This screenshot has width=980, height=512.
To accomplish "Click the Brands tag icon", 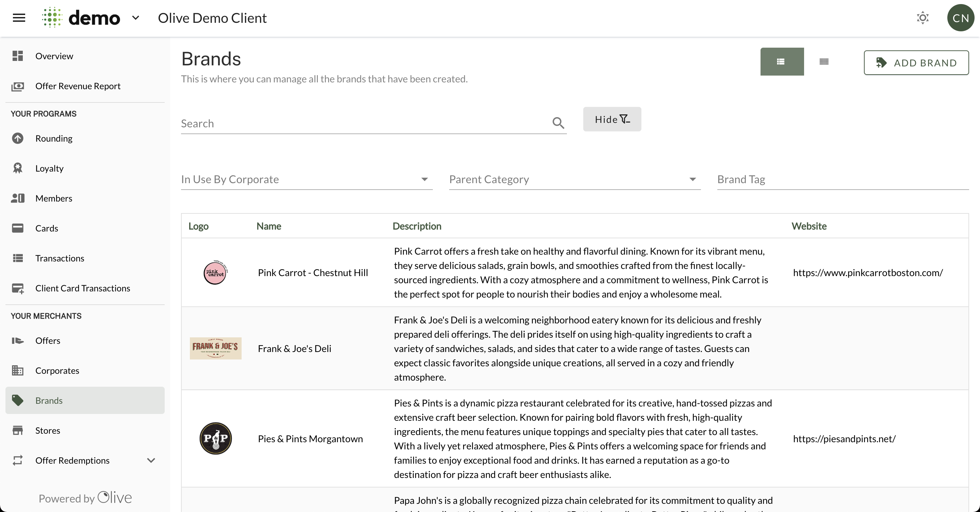I will point(17,400).
